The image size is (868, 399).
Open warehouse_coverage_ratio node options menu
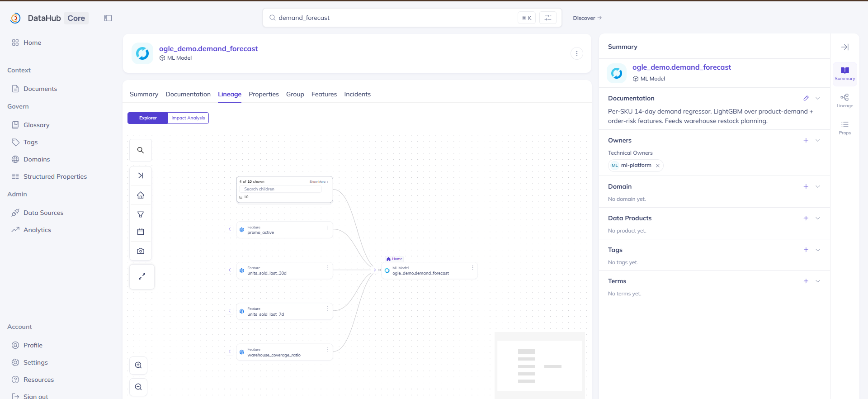(x=328, y=349)
